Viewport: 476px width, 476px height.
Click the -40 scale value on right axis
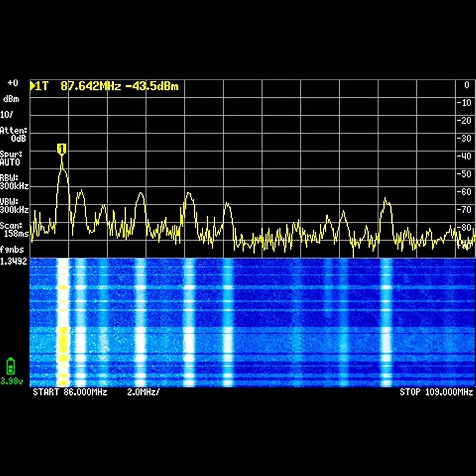(x=464, y=156)
